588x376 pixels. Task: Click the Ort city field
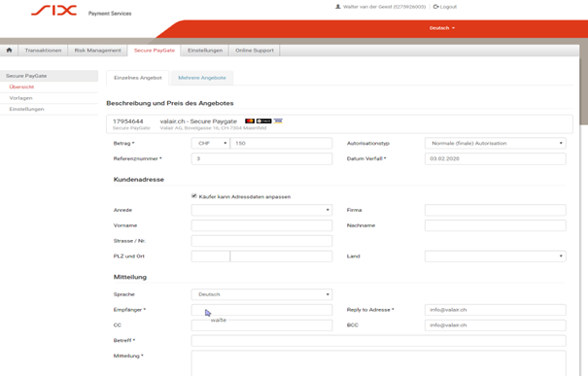pyautogui.click(x=281, y=256)
